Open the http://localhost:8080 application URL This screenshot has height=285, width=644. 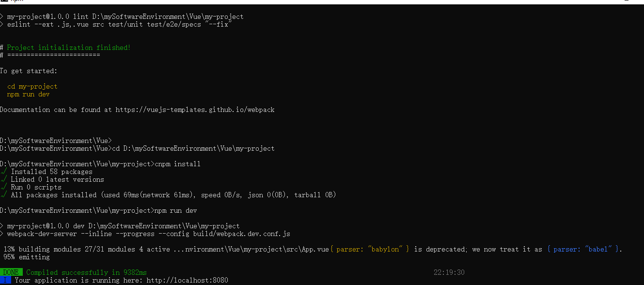[187, 280]
